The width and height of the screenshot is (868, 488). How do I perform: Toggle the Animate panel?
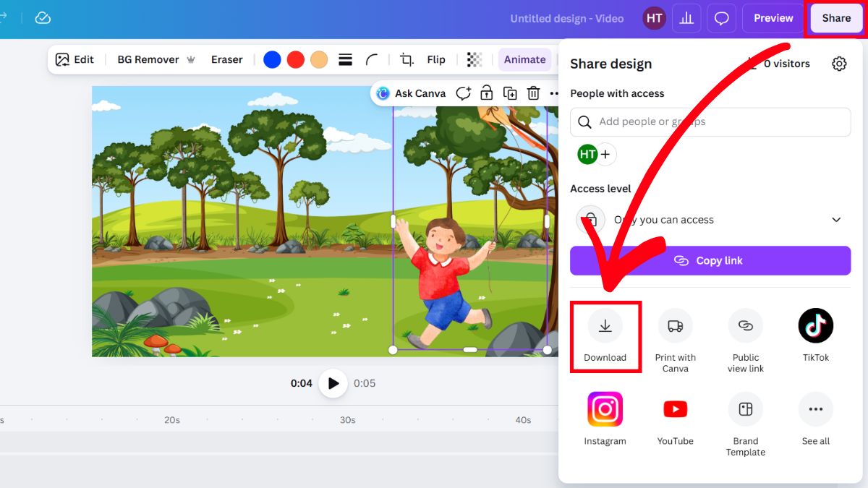pyautogui.click(x=524, y=59)
